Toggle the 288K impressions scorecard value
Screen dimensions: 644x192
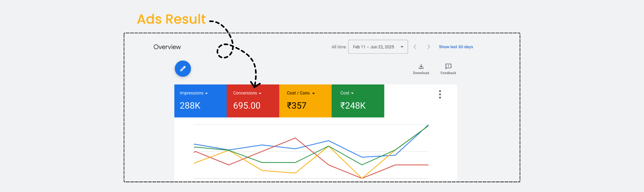point(190,106)
